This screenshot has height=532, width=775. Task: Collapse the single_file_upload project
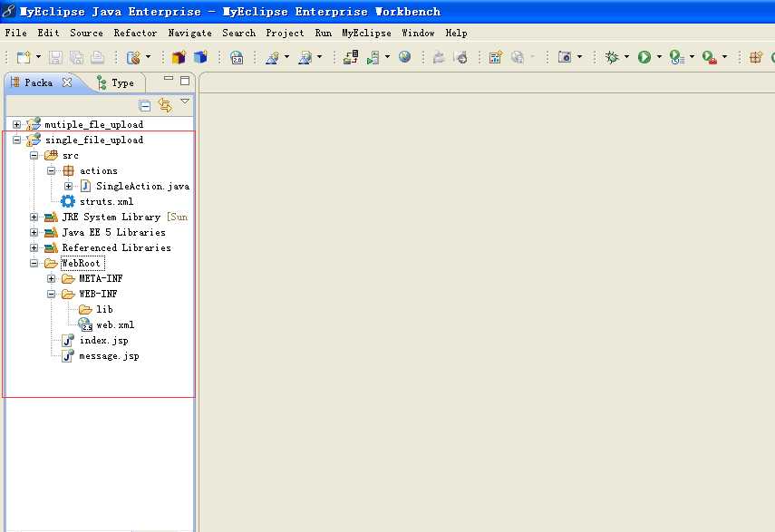pos(17,140)
